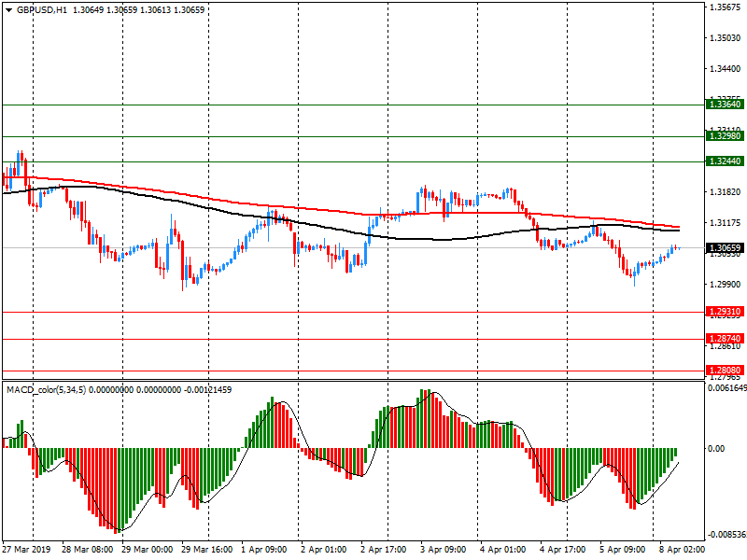This screenshot has width=747, height=560.
Task: Click the MACD zero level 0.00 label
Action: tap(717, 449)
